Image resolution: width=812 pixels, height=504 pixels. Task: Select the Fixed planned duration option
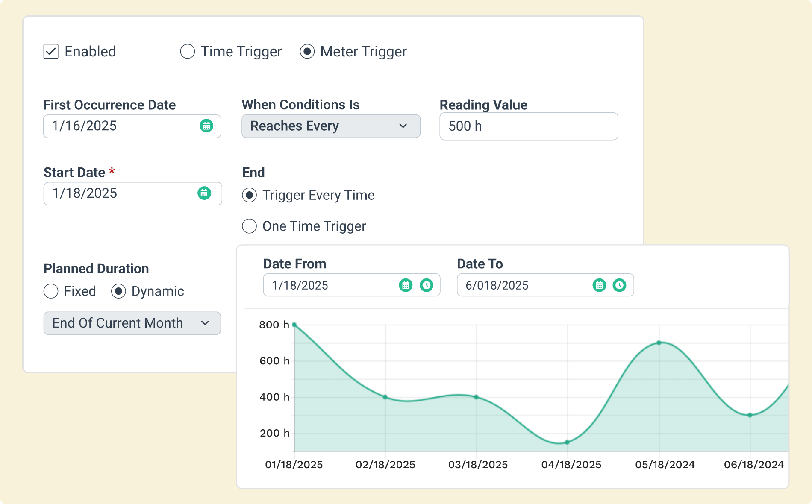pyautogui.click(x=51, y=291)
